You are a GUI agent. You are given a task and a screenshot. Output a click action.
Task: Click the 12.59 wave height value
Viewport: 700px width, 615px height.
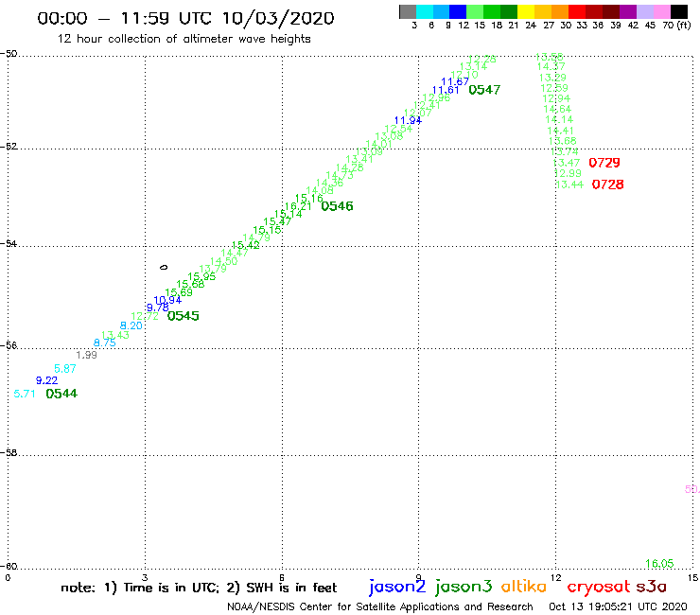pyautogui.click(x=554, y=88)
